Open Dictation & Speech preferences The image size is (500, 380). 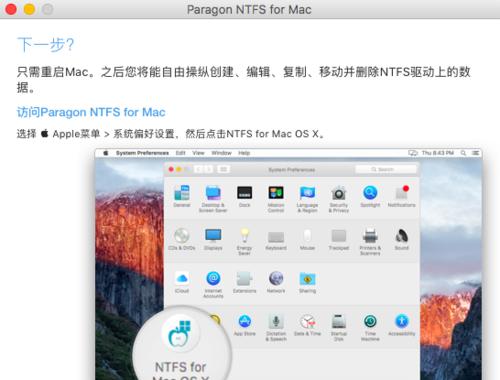point(276,321)
